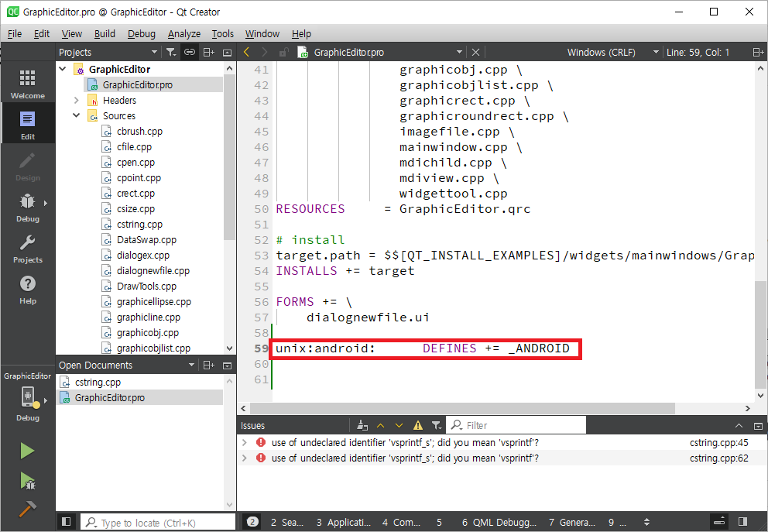The width and height of the screenshot is (768, 532).
Task: Switch to QML Debugger Console tab
Action: 499,522
